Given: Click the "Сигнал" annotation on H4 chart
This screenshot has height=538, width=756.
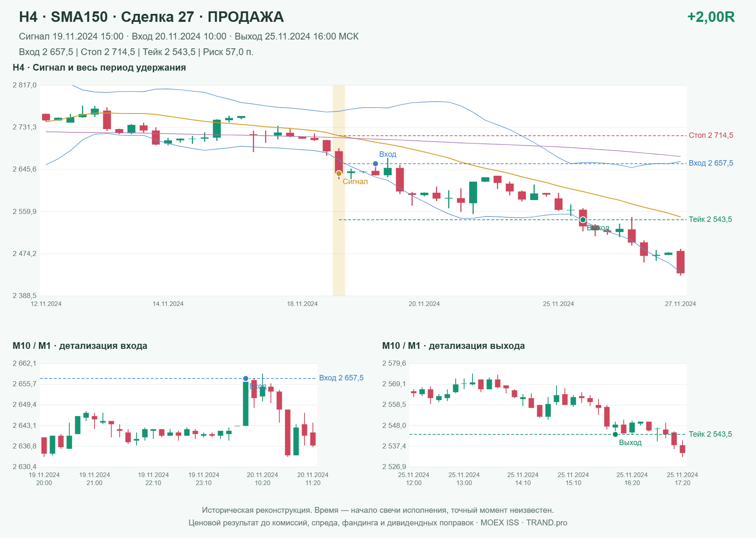Looking at the screenshot, I should (x=355, y=182).
